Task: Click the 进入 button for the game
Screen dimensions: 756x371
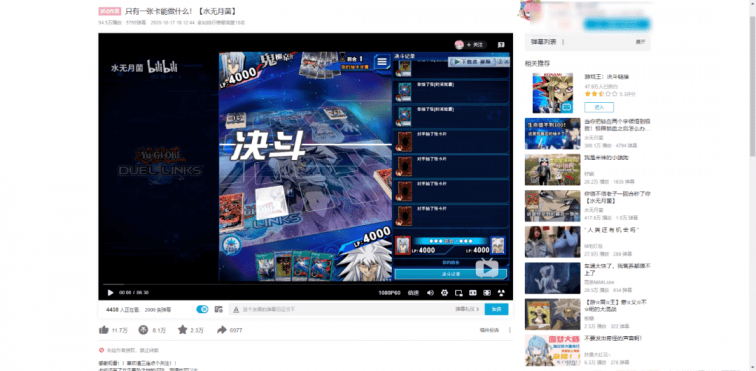Action: 599,107
